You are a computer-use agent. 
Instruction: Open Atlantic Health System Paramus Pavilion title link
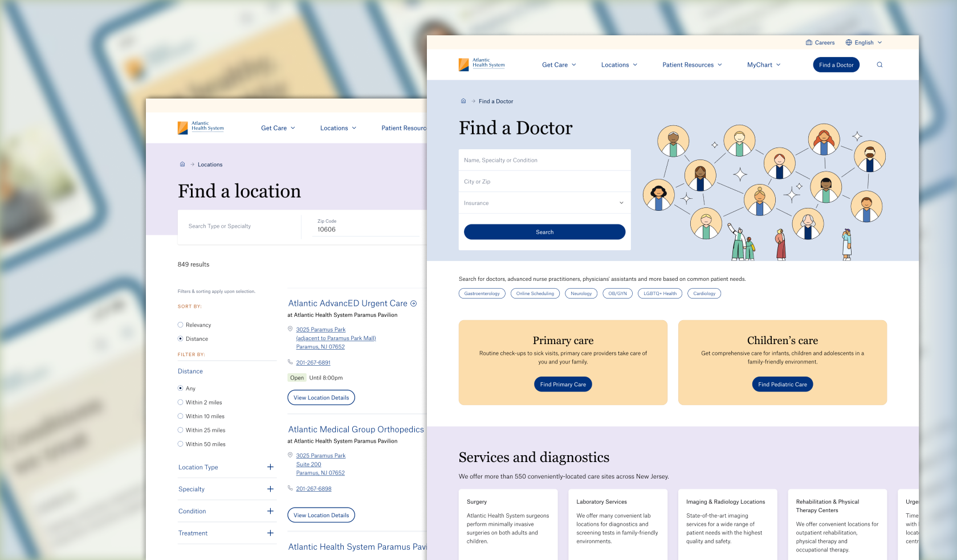(357, 547)
